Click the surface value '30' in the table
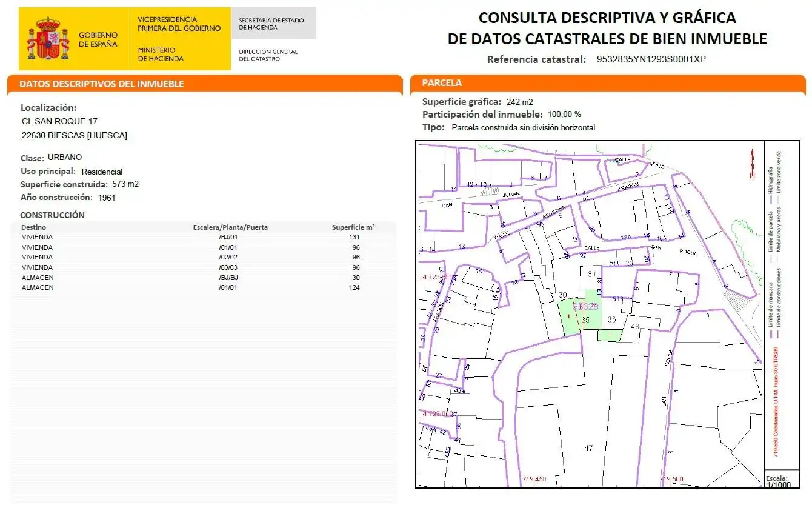 [356, 278]
